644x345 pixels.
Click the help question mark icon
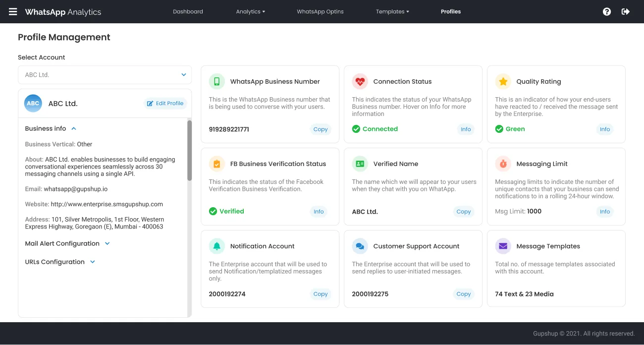(x=607, y=11)
